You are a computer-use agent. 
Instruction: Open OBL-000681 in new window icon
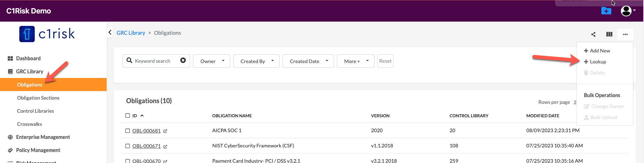click(x=165, y=131)
